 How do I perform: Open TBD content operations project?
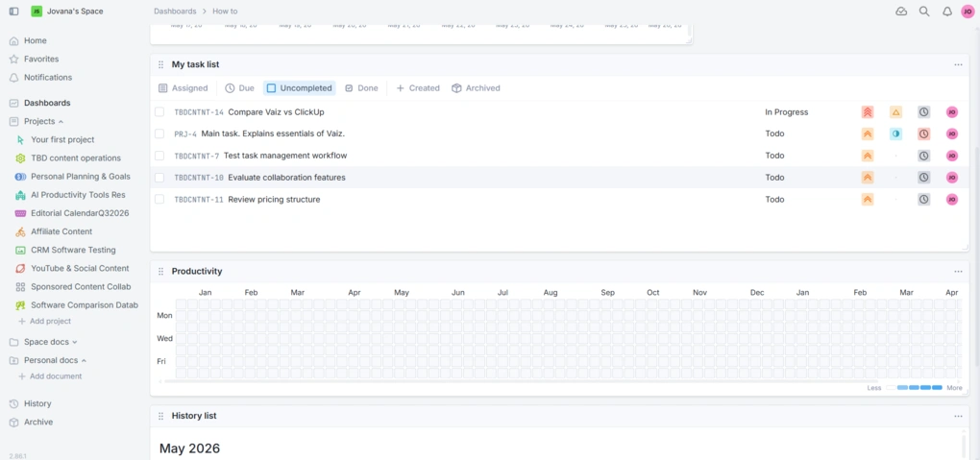point(76,158)
